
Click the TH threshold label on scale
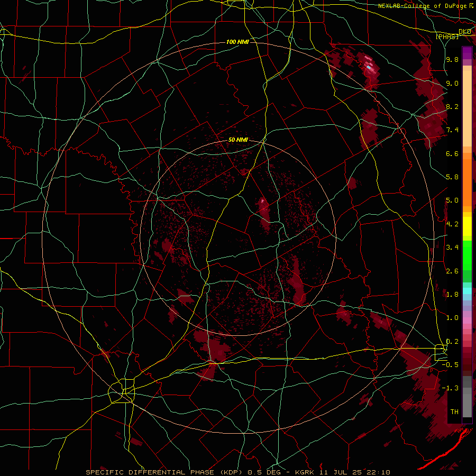point(454,412)
